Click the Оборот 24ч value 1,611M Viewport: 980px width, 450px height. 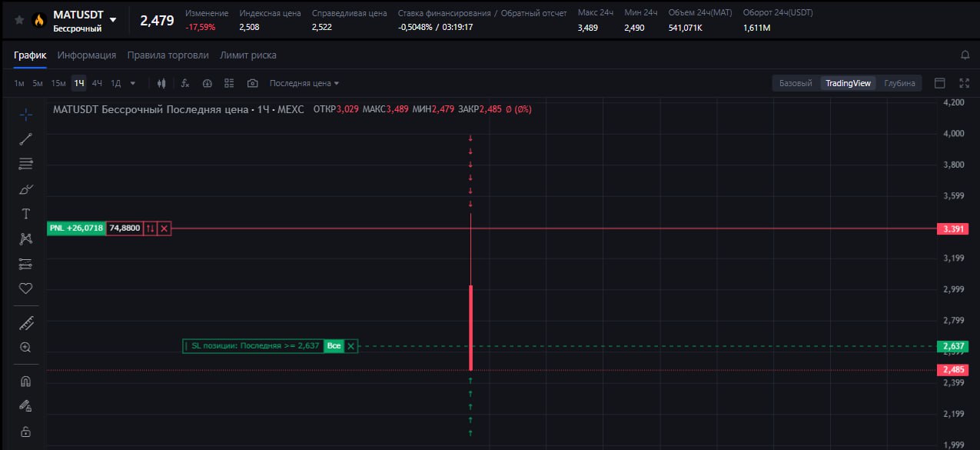[756, 28]
